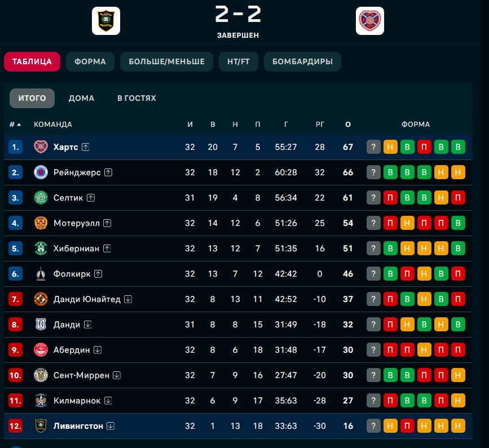Viewport: 489px width, 448px height.
Task: Switch table to ДОМА filter
Action: tap(81, 98)
